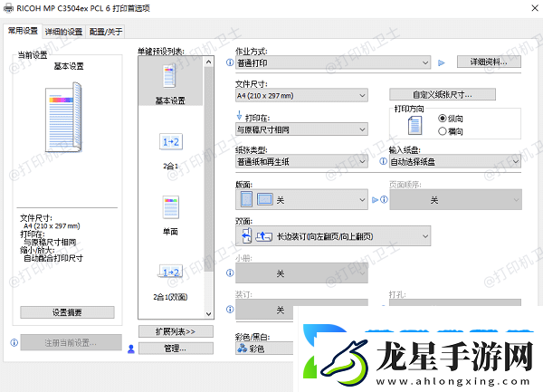Screen dimensions: 543x392
Task: Open the 纸张类型 dropdown
Action: pyautogui.click(x=301, y=161)
